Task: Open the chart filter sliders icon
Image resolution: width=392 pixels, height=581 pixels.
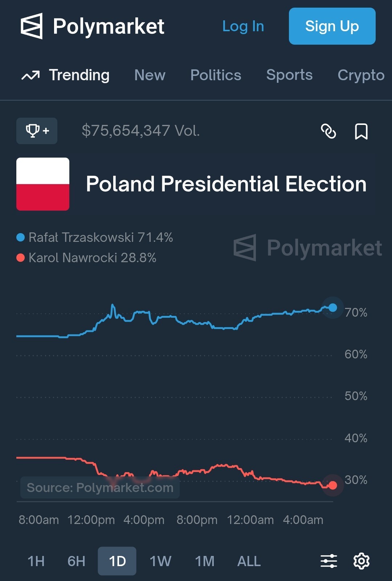Action: coord(329,561)
